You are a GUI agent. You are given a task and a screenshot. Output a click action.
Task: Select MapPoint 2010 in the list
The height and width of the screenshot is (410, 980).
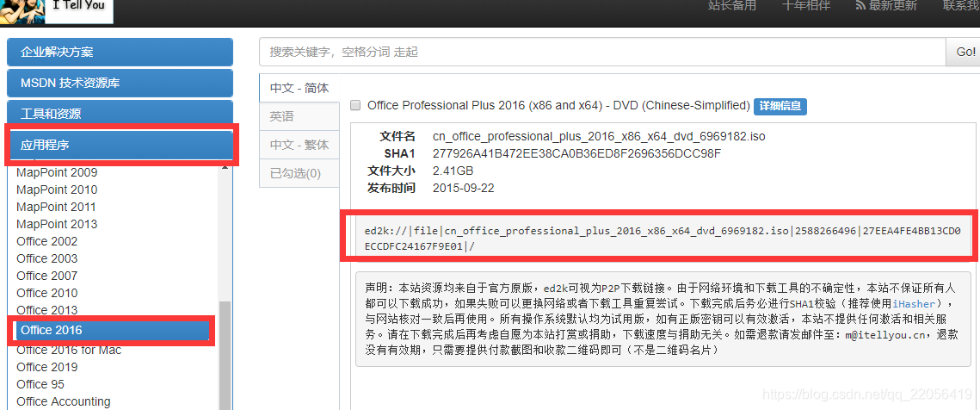pos(57,189)
